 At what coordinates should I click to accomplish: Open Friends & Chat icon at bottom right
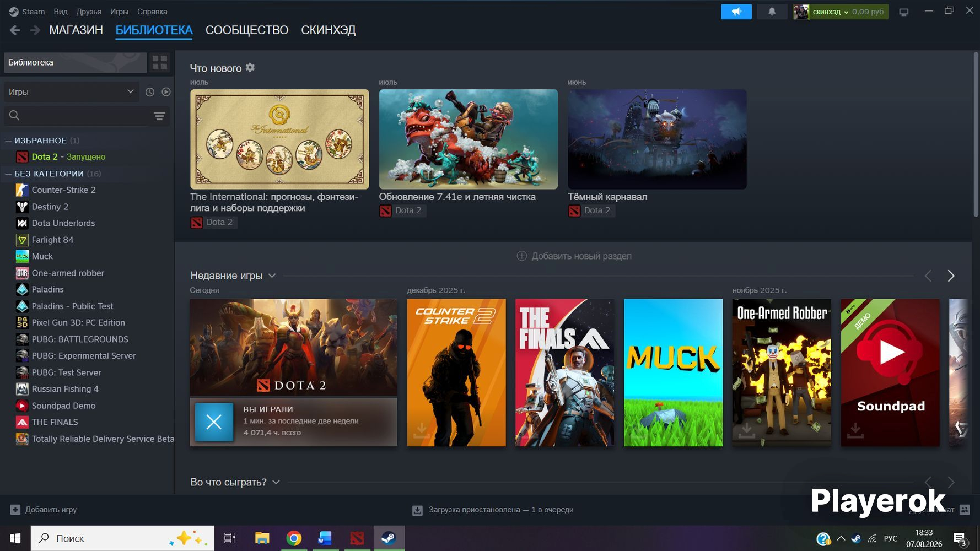(x=965, y=510)
